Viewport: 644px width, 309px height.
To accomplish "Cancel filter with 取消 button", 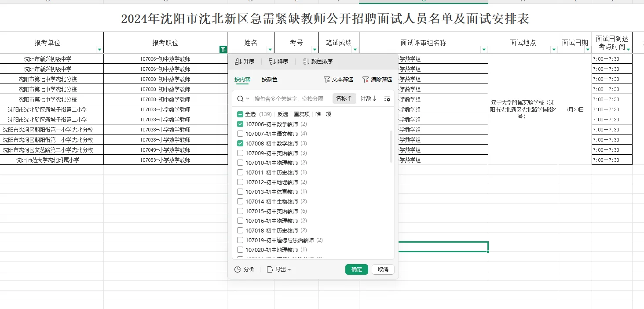I will point(383,269).
